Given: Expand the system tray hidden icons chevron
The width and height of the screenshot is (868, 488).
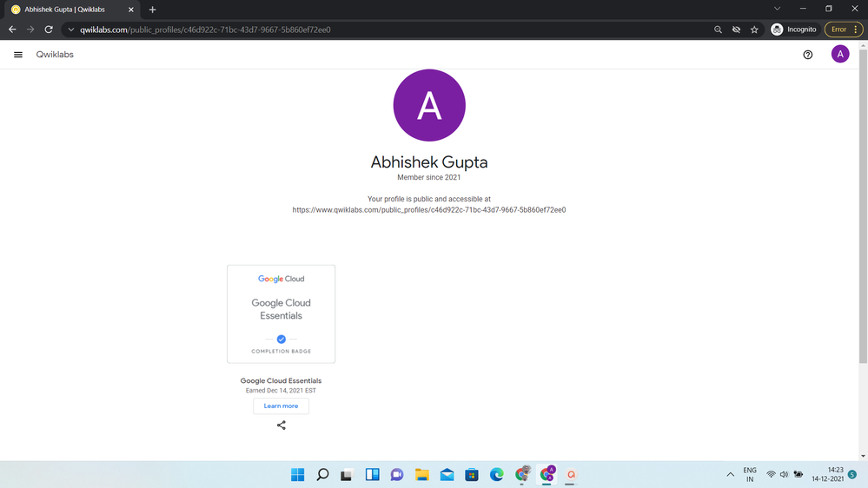Looking at the screenshot, I should 730,474.
